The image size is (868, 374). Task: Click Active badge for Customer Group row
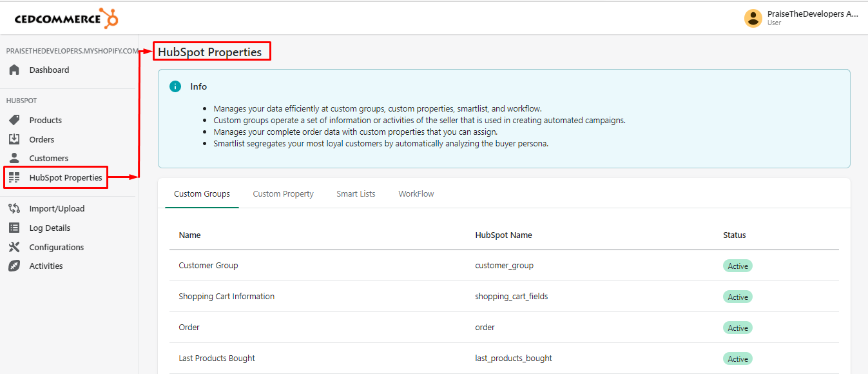coord(737,266)
